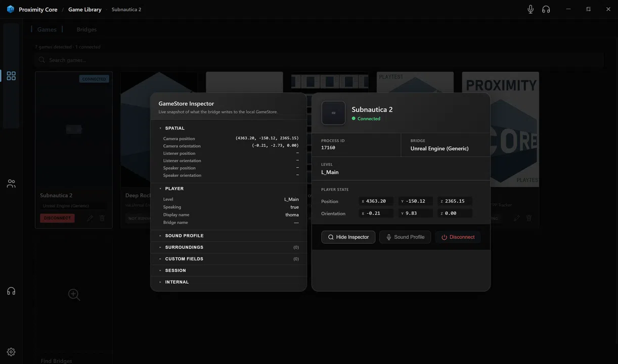Screen dimensions: 618x364
Task: Click the Bridge name row in PLAYER
Action: [x=231, y=222]
